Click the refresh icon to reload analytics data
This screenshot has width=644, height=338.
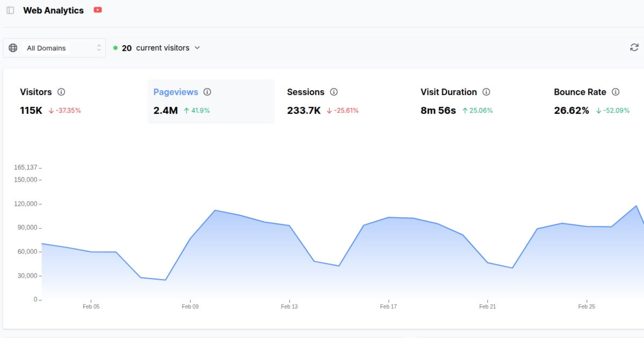(x=634, y=47)
